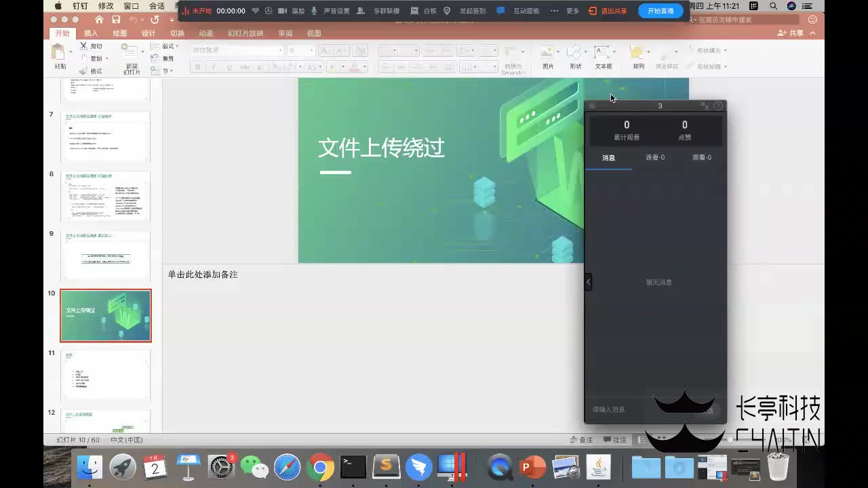Click the 共享 share button

tap(791, 33)
